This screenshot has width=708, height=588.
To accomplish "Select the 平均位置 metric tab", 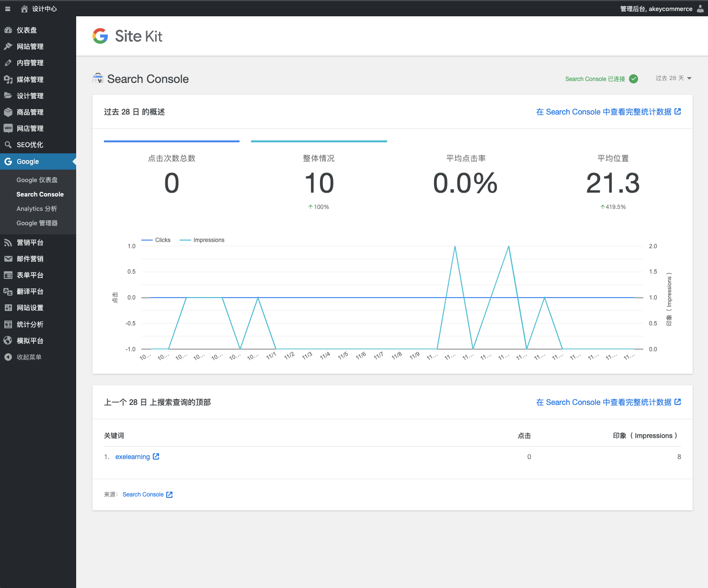I will tap(613, 177).
